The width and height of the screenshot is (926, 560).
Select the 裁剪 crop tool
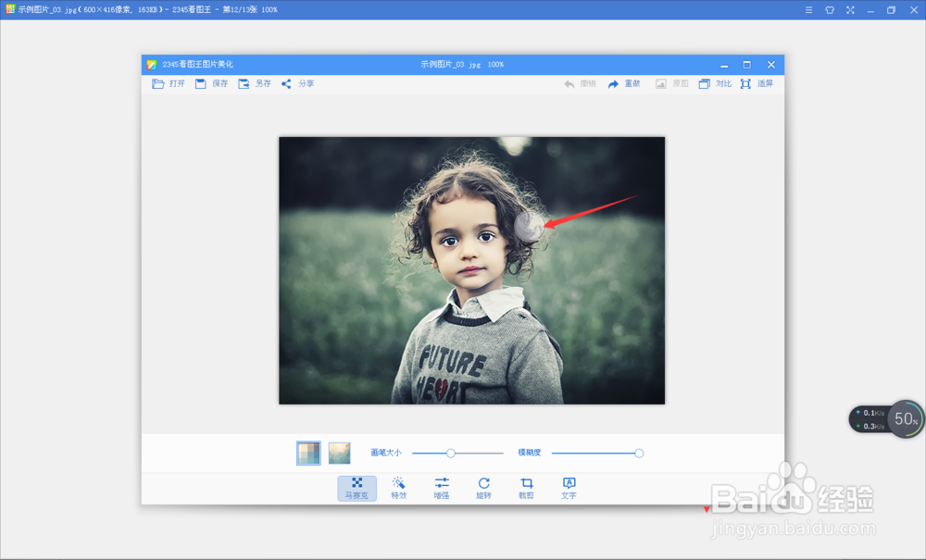(526, 489)
